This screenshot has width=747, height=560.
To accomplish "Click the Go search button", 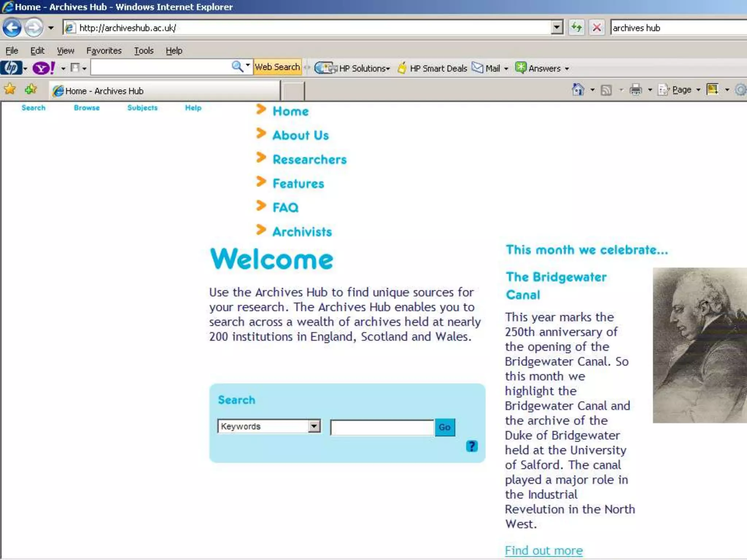I will [445, 427].
